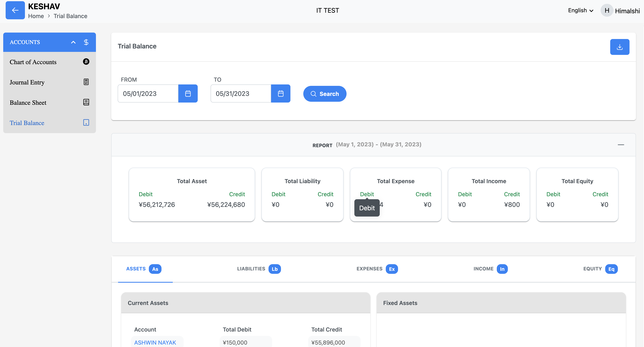This screenshot has height=347, width=644.
Task: Click the Himalshi user name
Action: 627,11
